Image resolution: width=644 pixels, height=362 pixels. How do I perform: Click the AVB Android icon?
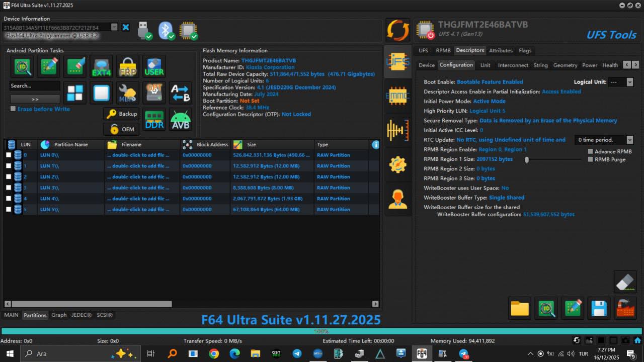coord(180,119)
